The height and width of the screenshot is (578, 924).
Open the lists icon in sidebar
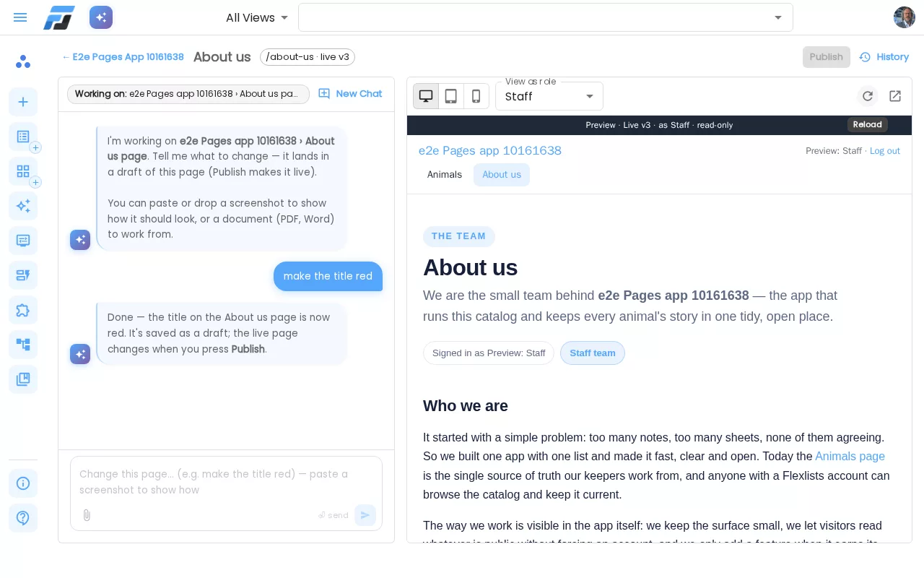[23, 137]
